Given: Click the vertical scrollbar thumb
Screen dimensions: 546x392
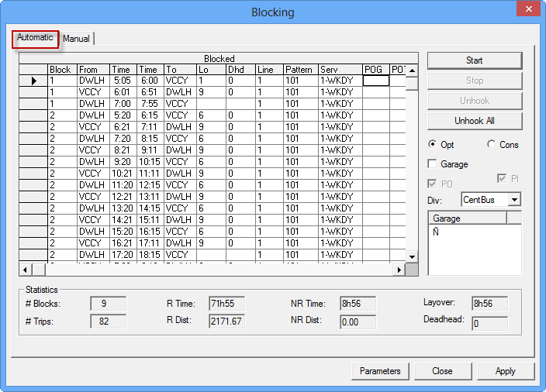Looking at the screenshot, I should click(412, 84).
